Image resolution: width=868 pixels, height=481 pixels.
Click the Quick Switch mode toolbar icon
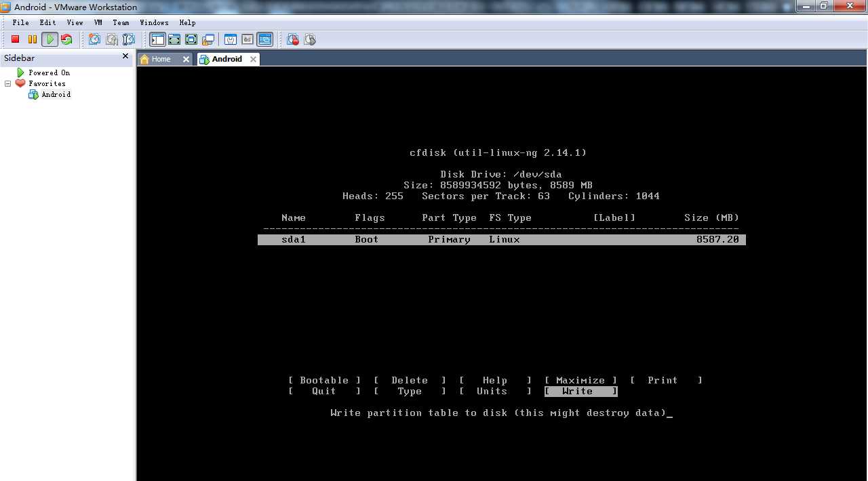pos(174,39)
